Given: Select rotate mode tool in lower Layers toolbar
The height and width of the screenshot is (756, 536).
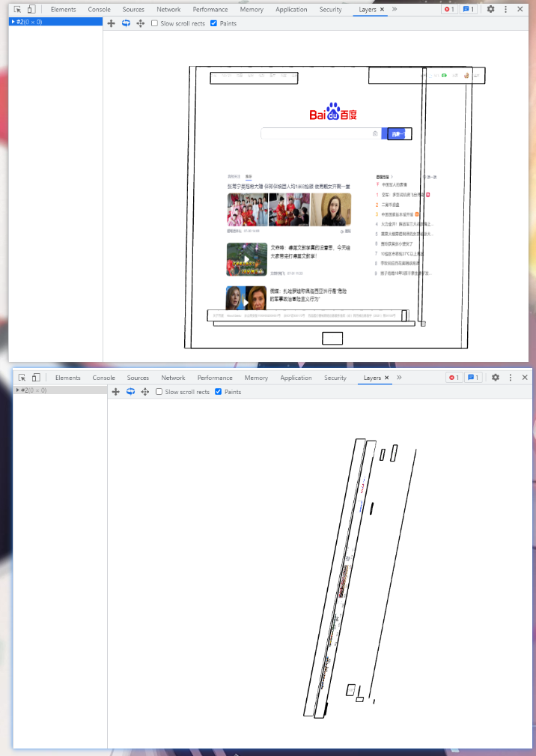Looking at the screenshot, I should click(x=130, y=392).
